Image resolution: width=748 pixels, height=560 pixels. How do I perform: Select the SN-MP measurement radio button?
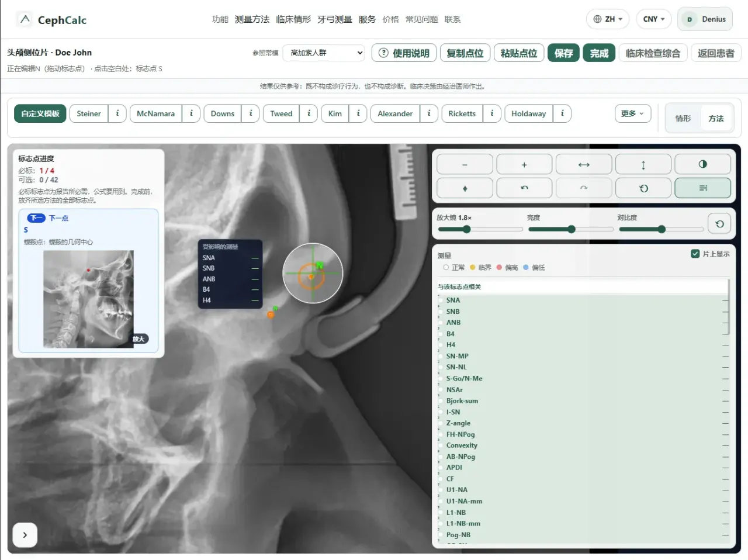click(441, 356)
